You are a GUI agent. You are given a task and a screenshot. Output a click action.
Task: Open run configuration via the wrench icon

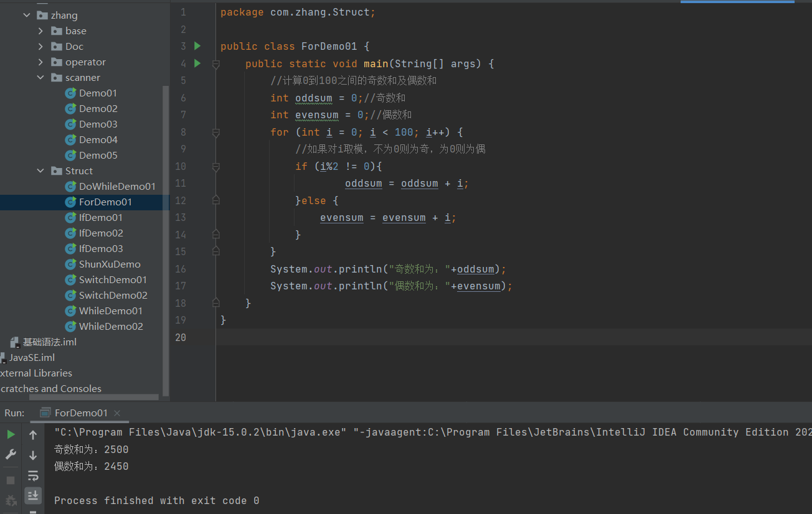pyautogui.click(x=11, y=455)
